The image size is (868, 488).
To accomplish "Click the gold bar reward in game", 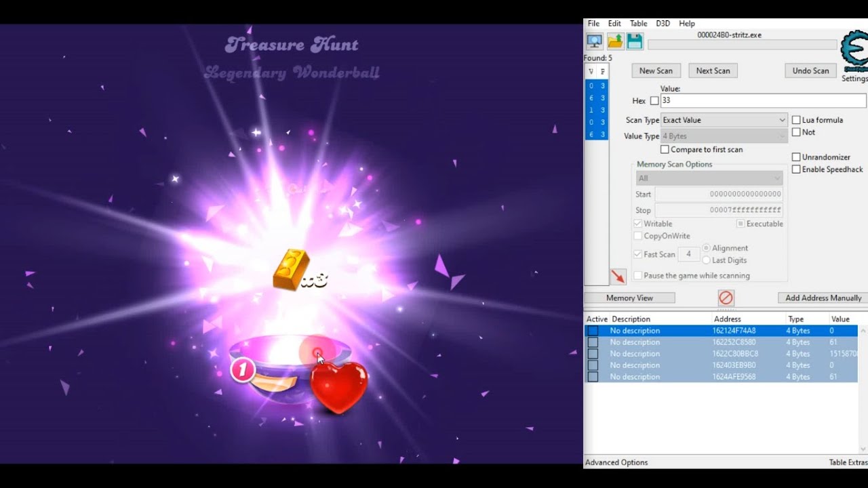I will [291, 270].
